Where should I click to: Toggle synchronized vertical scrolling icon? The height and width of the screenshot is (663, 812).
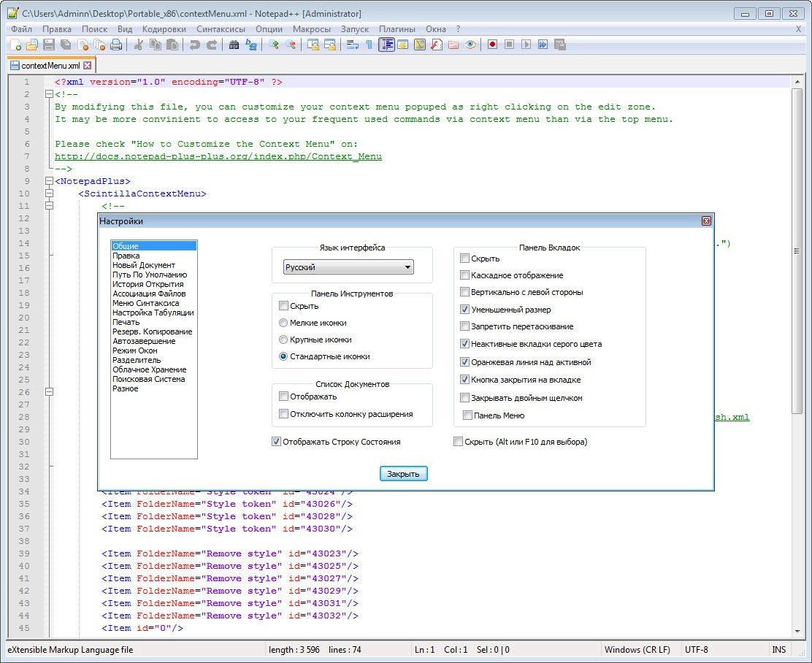click(313, 45)
